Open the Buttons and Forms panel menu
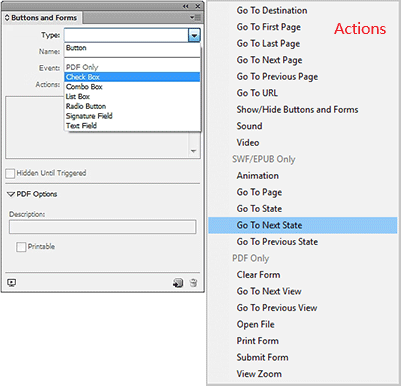401x386 pixels. point(195,17)
